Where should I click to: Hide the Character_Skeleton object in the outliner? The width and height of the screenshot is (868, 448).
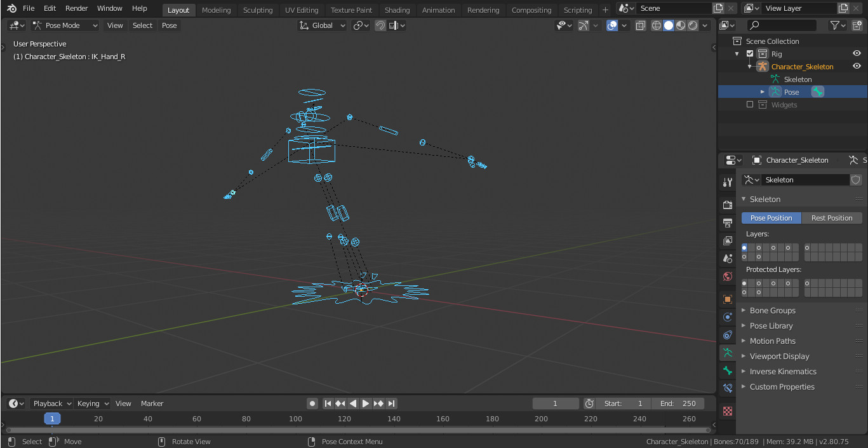point(857,66)
